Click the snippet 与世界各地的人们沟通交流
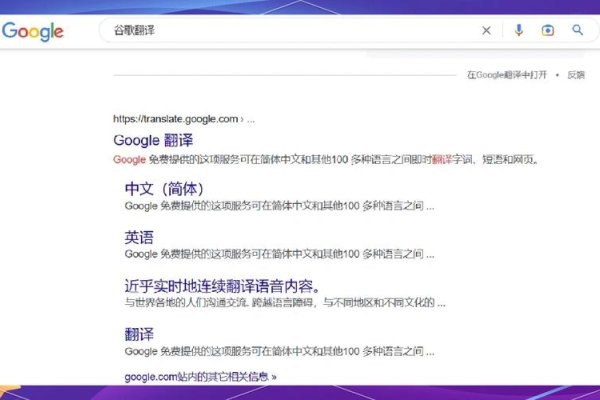600x400 pixels. [x=285, y=303]
